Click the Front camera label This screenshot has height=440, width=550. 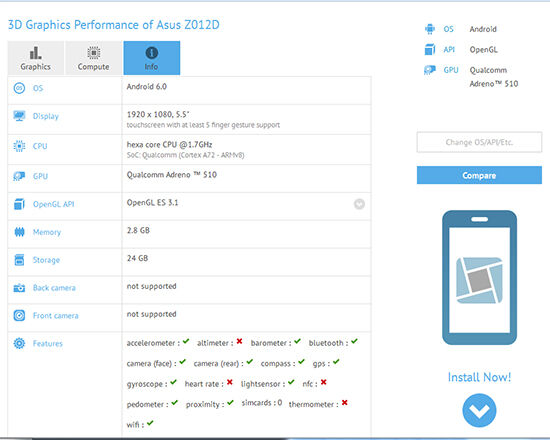pyautogui.click(x=55, y=316)
